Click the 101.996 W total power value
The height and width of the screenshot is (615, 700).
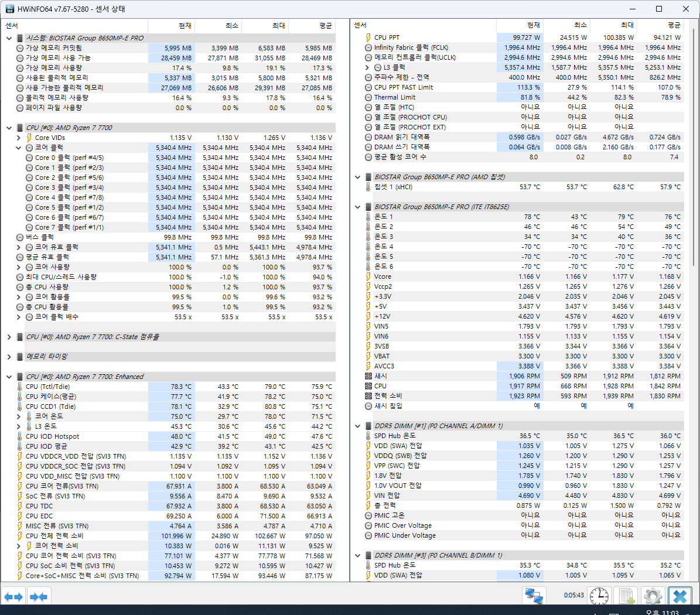(x=176, y=535)
